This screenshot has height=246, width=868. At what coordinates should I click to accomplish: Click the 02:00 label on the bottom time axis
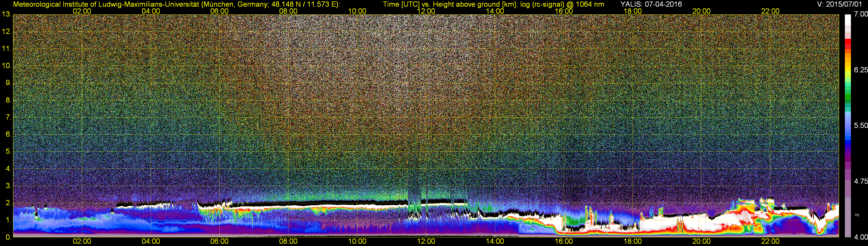(82, 241)
